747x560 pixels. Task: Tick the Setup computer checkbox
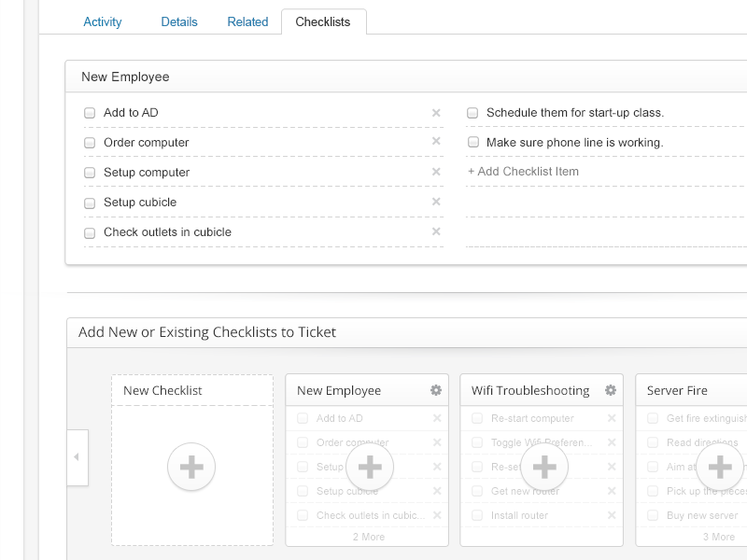tap(90, 173)
